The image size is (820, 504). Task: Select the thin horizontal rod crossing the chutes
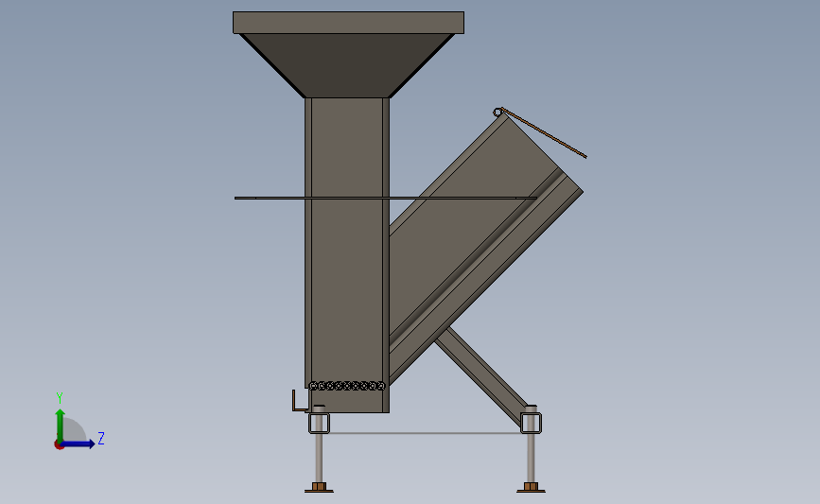tap(386, 199)
